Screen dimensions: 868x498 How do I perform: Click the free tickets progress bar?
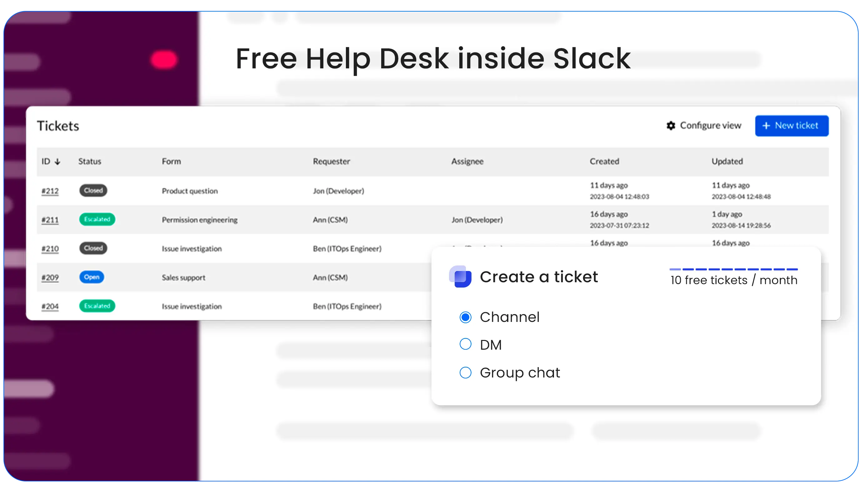point(733,269)
